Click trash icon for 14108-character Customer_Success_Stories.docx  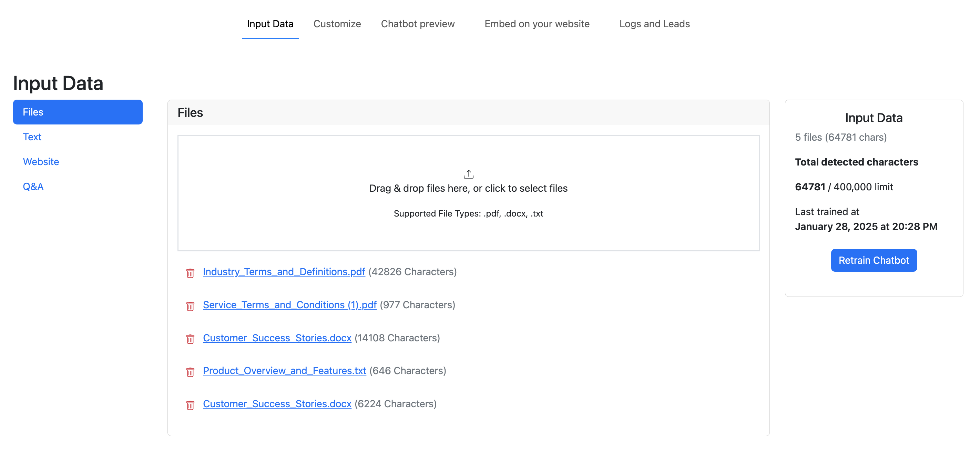pyautogui.click(x=190, y=339)
